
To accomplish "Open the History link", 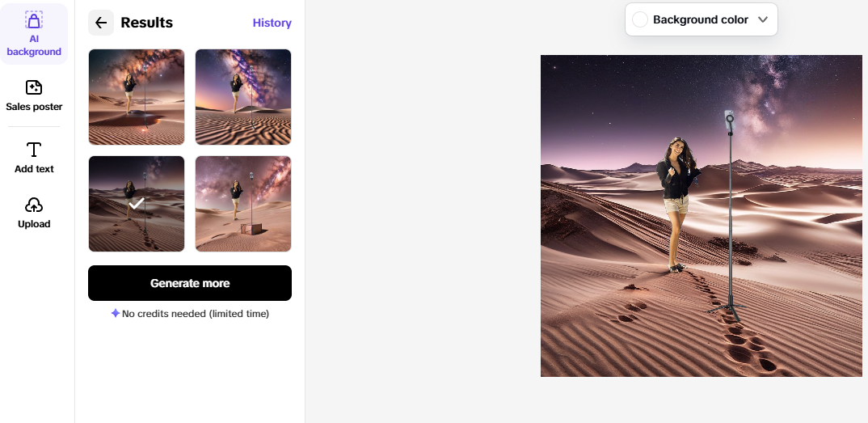I will 272,23.
